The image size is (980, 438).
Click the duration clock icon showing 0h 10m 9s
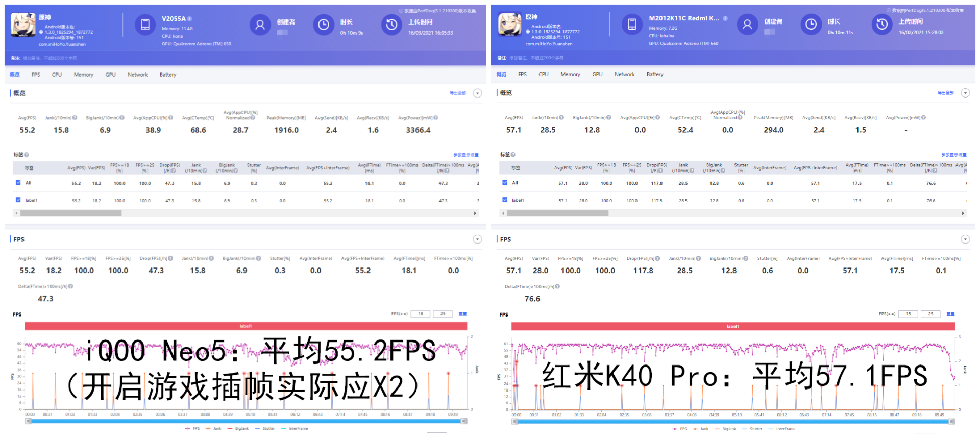coord(324,25)
